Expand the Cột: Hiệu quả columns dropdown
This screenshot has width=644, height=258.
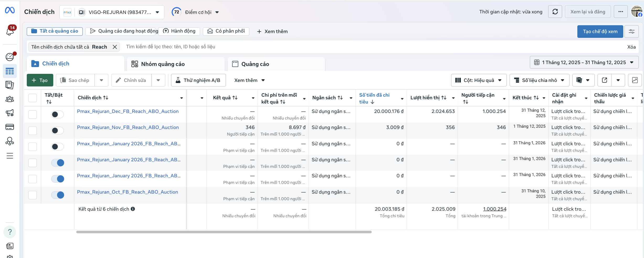478,80
